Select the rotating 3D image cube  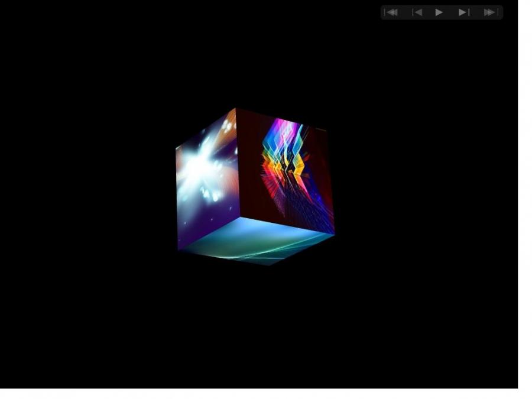[255, 187]
